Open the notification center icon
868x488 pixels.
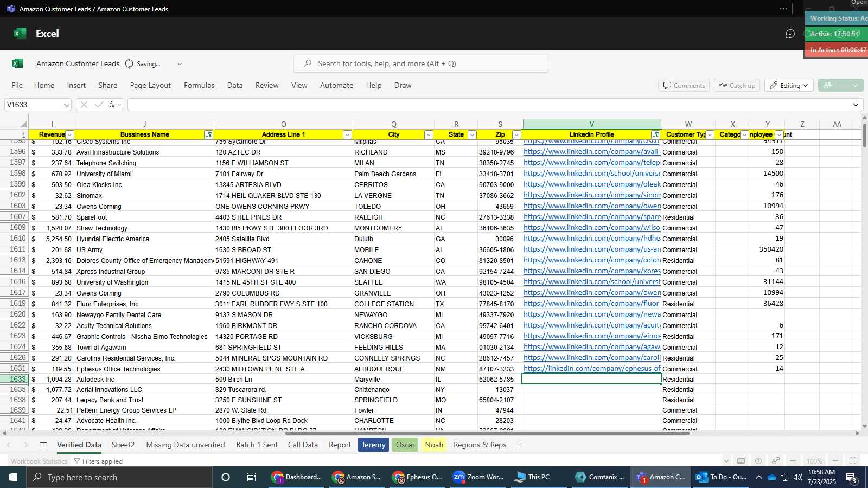click(851, 478)
